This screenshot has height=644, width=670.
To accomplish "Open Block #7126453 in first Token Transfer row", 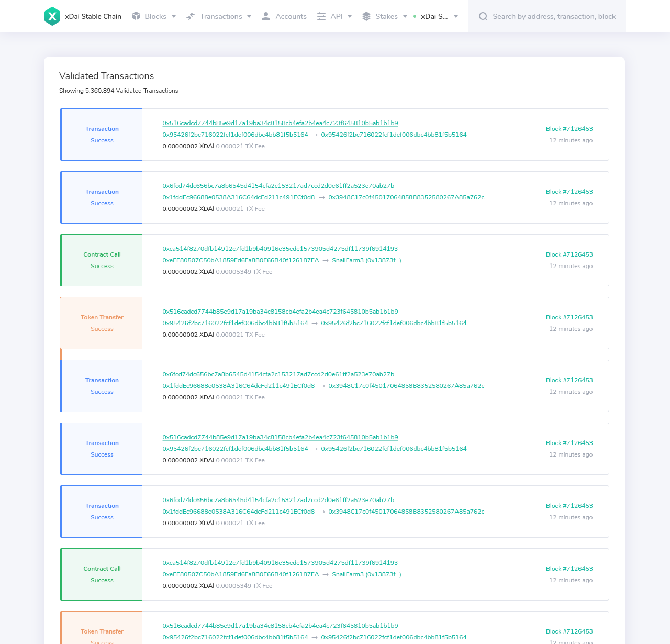I will (x=569, y=317).
